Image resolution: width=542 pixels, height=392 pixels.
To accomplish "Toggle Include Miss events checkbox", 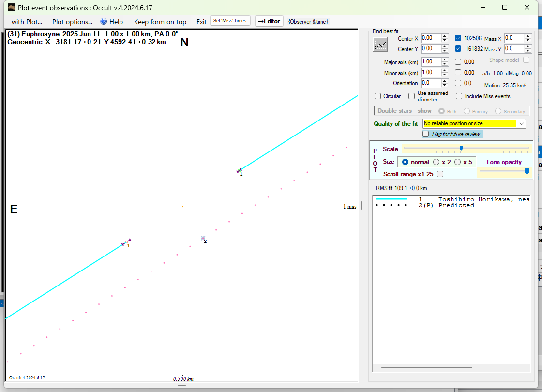I will [x=459, y=96].
